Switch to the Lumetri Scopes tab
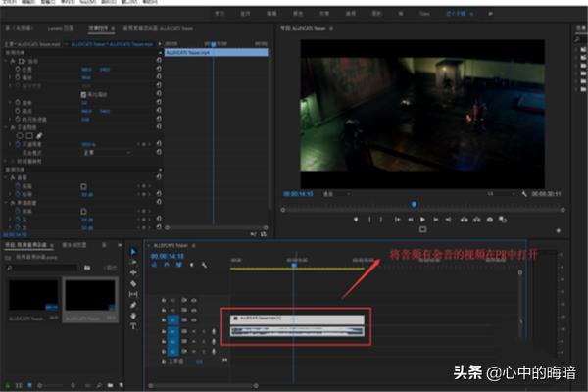Image resolution: width=588 pixels, height=392 pixels. [60, 28]
